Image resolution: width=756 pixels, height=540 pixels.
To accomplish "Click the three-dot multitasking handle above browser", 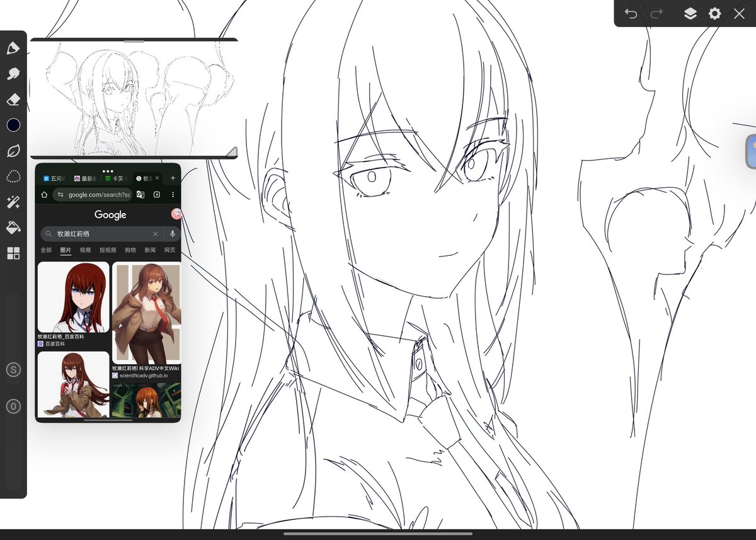I will 108,170.
